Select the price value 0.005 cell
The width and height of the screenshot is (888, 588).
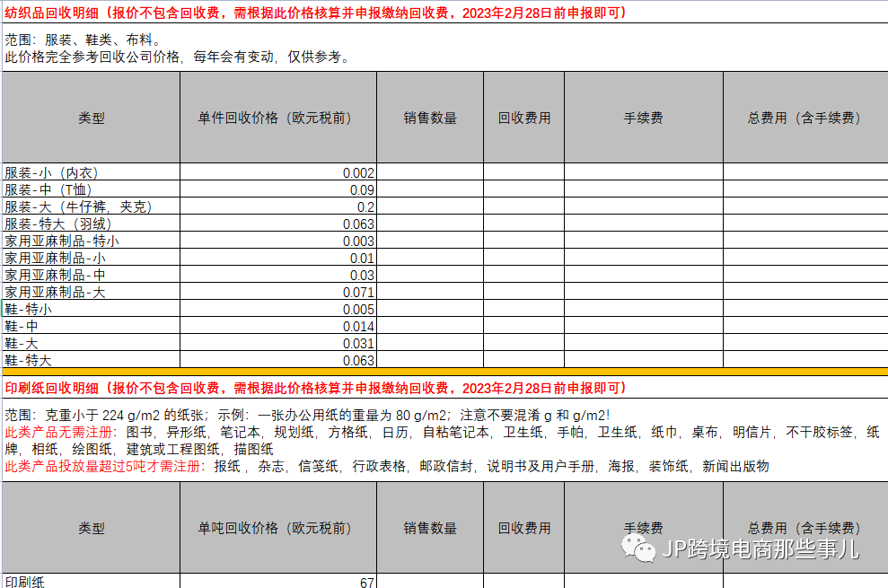pyautogui.click(x=278, y=308)
